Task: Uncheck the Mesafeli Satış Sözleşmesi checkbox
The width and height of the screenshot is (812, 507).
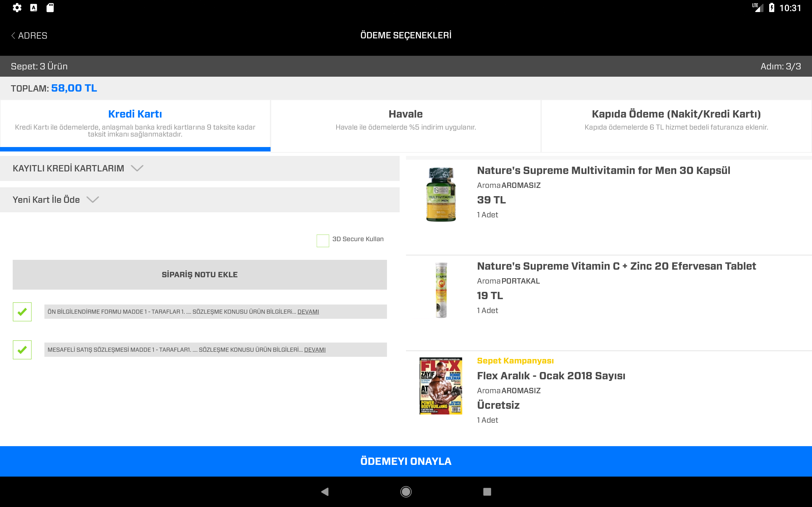Action: point(22,350)
